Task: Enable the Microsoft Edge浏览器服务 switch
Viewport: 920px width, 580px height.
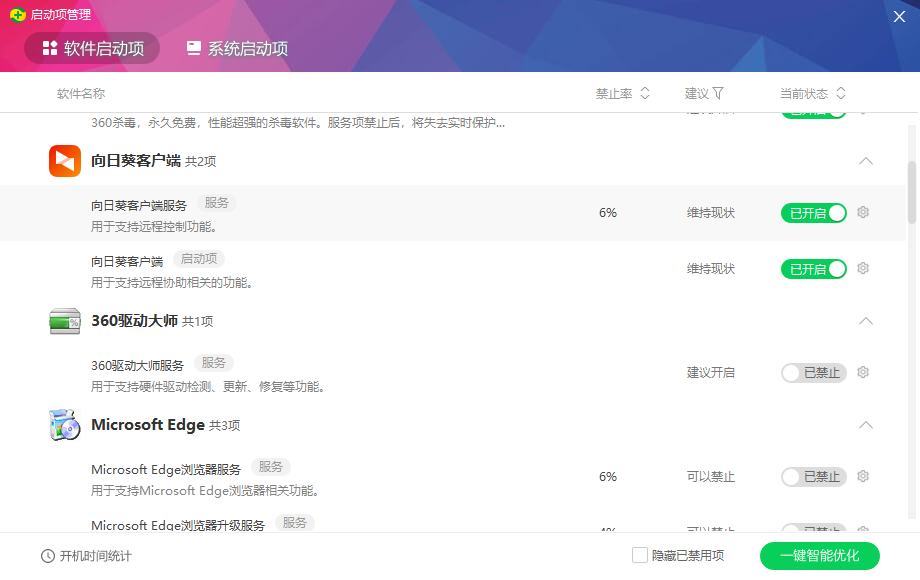Action: tap(814, 477)
